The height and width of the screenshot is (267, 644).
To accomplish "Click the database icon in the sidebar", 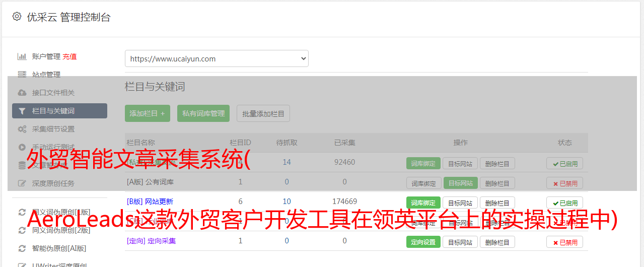I will 22,165.
